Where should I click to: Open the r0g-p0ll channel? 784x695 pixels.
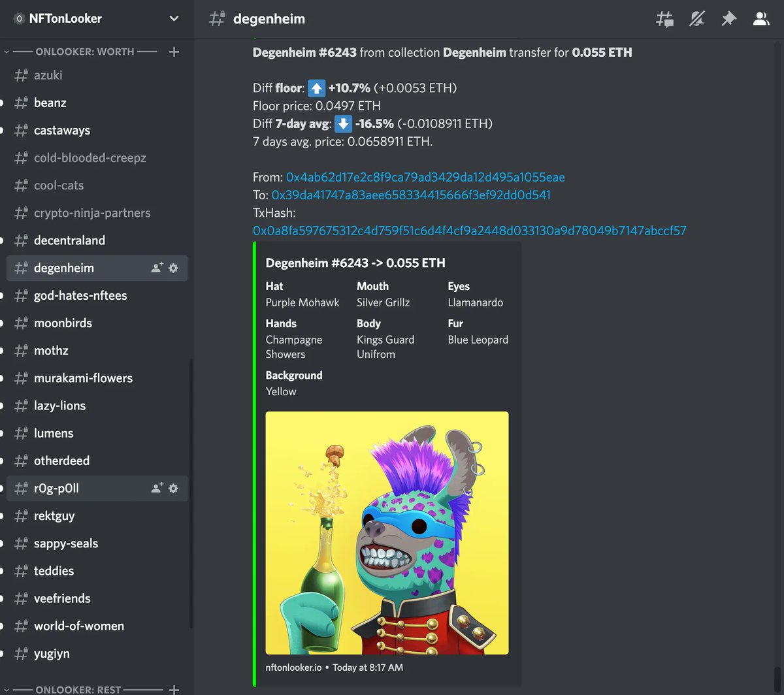[97, 488]
